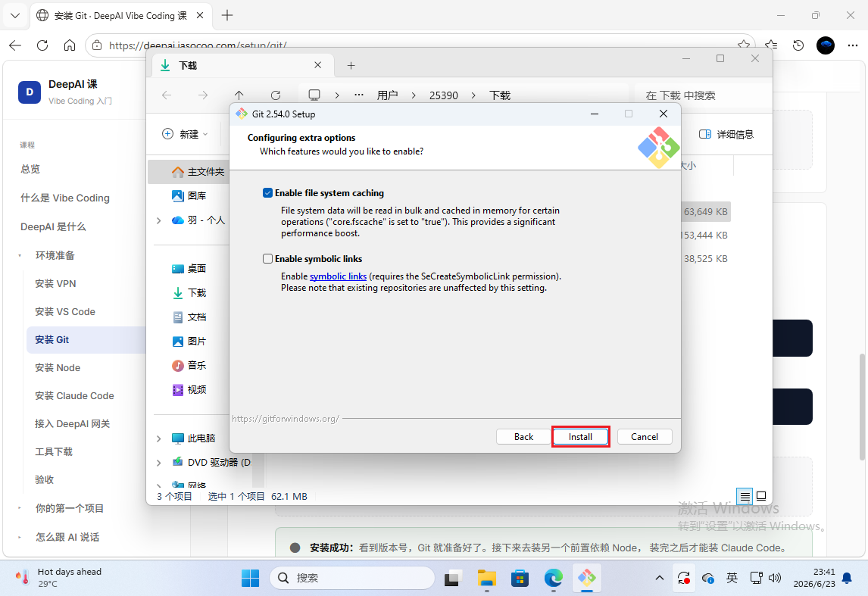This screenshot has width=868, height=596.
Task: Click 用户 in the address breadcrumb
Action: [x=388, y=95]
